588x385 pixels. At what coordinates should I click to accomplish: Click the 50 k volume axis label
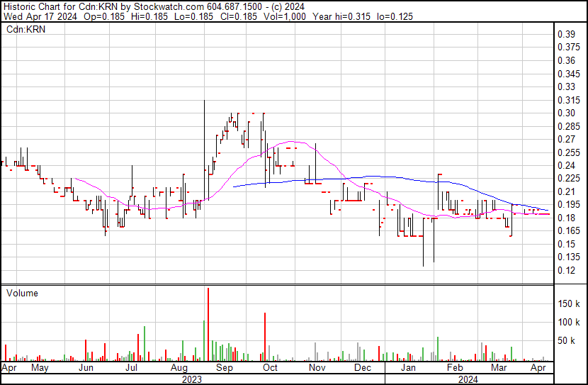point(565,341)
